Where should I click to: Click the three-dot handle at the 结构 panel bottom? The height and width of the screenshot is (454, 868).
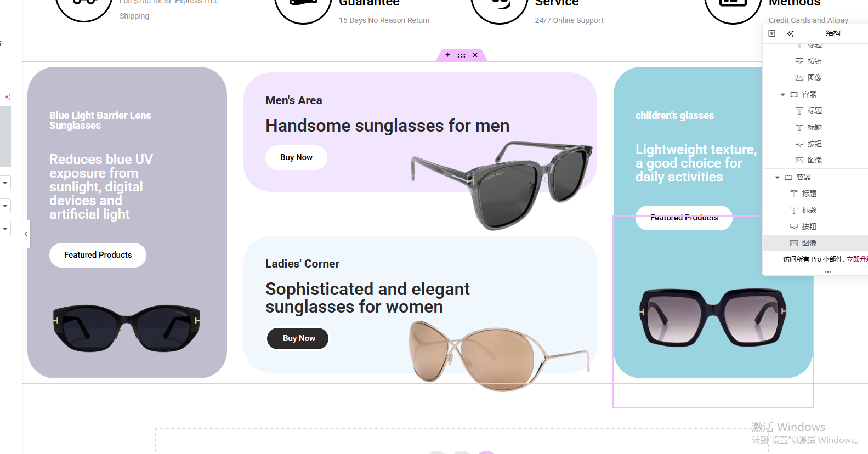(x=827, y=272)
